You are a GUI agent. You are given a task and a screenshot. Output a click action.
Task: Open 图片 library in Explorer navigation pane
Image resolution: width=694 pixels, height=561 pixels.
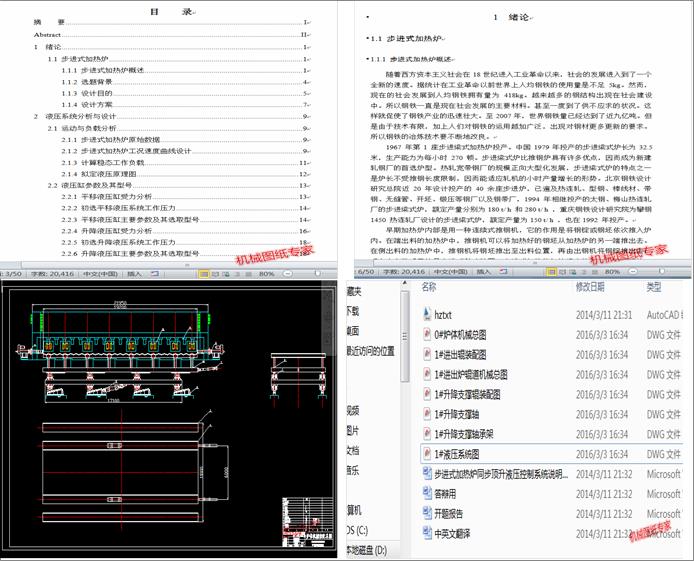click(x=353, y=430)
